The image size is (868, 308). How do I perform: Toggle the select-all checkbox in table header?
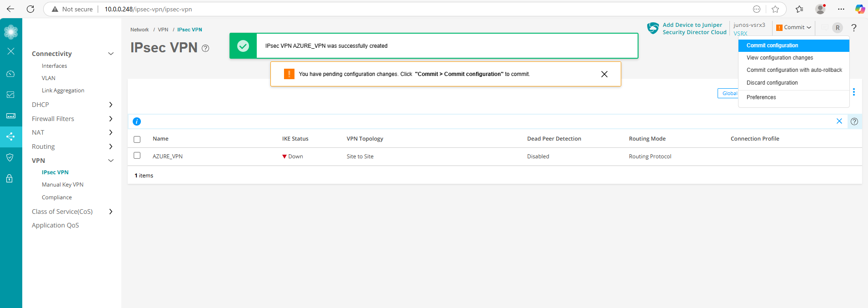[137, 139]
